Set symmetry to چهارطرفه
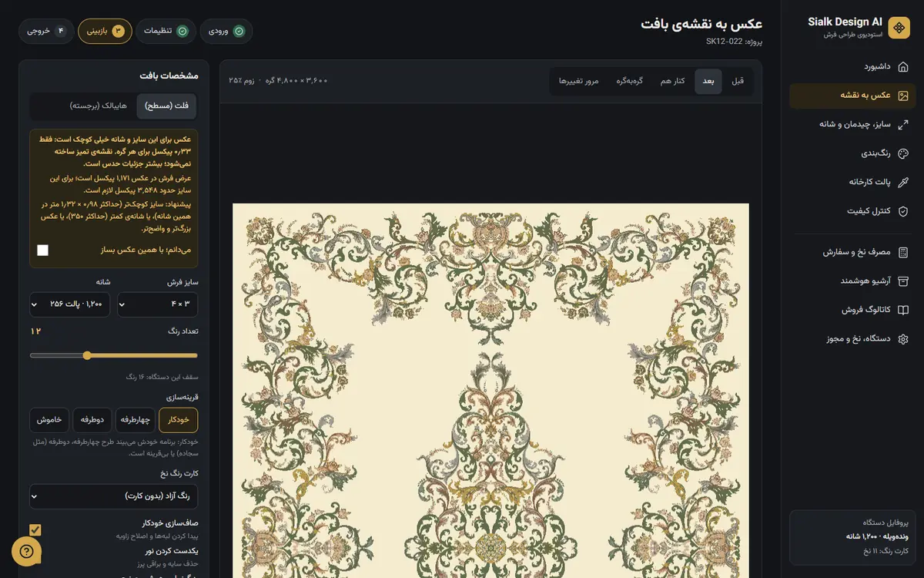The image size is (924, 578). click(x=136, y=420)
